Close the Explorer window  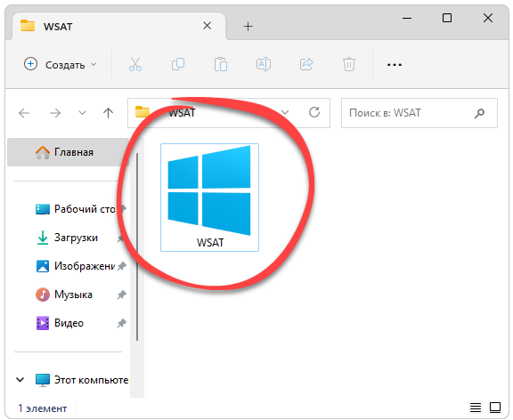[488, 18]
